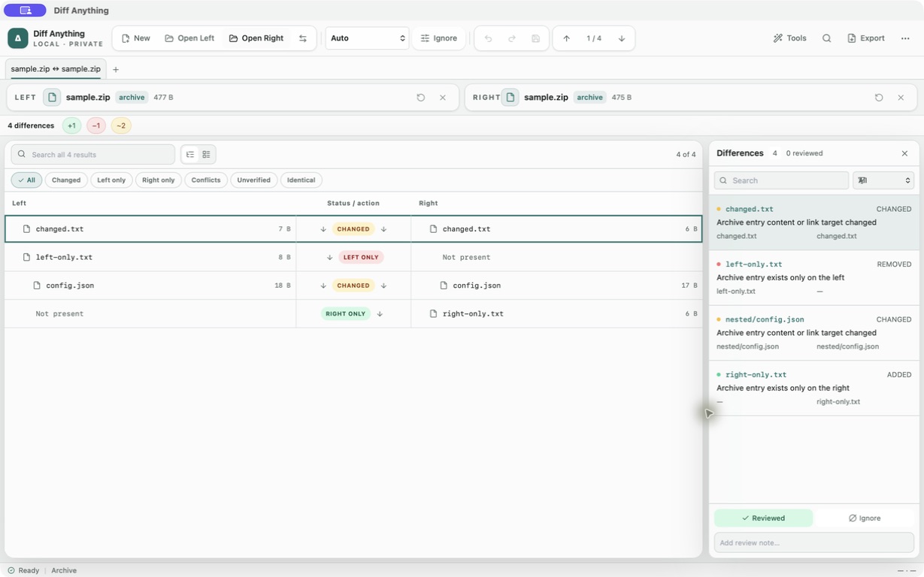Clear the left sample.zip file

pos(443,98)
